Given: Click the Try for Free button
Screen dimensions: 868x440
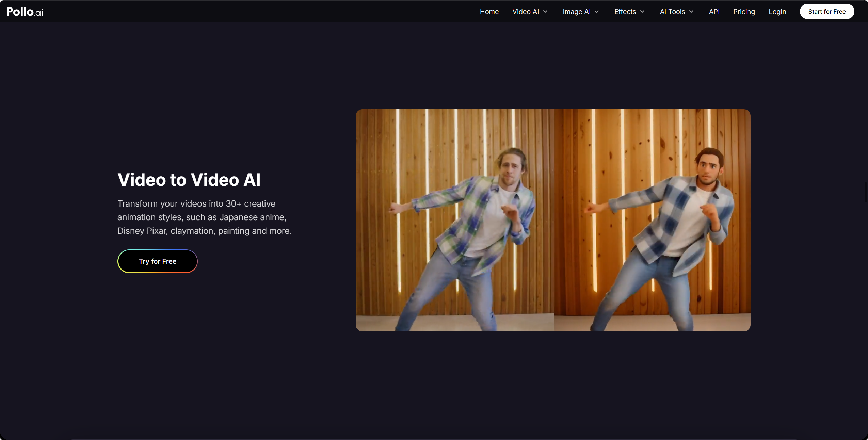Looking at the screenshot, I should coord(158,261).
